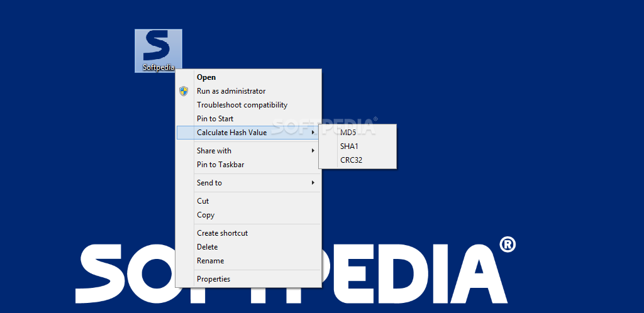644x313 pixels.
Task: Select Run as administrator
Action: pos(248,91)
